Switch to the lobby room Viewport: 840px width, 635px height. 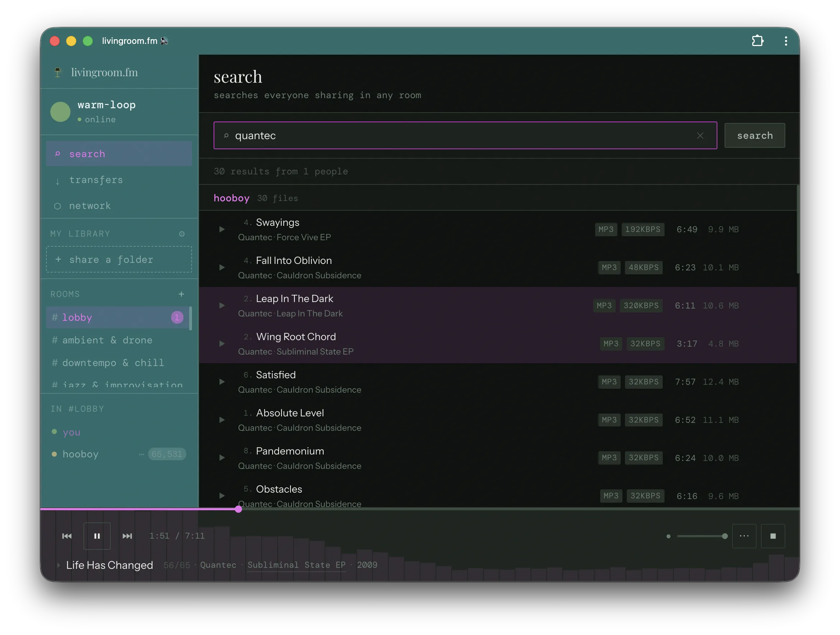tap(117, 317)
